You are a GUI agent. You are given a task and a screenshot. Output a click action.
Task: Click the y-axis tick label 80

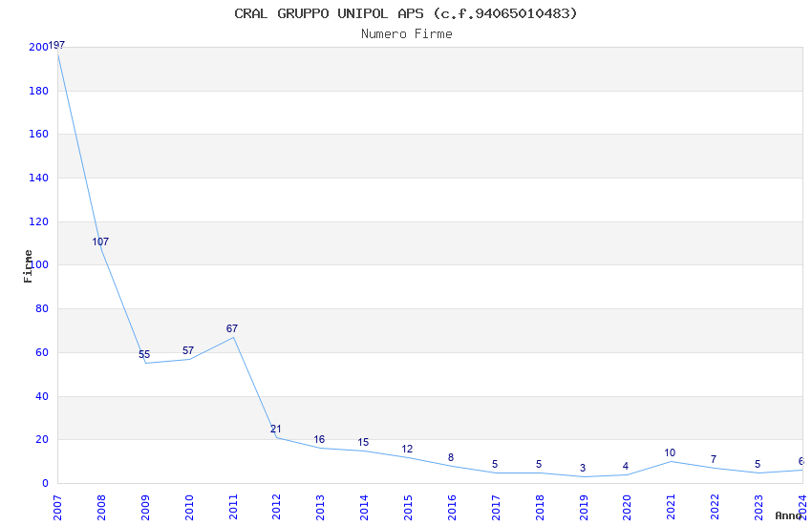[x=42, y=308]
